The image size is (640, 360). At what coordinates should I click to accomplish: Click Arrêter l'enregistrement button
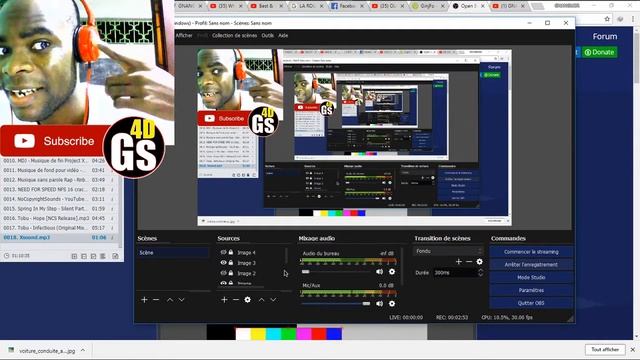coord(531,264)
